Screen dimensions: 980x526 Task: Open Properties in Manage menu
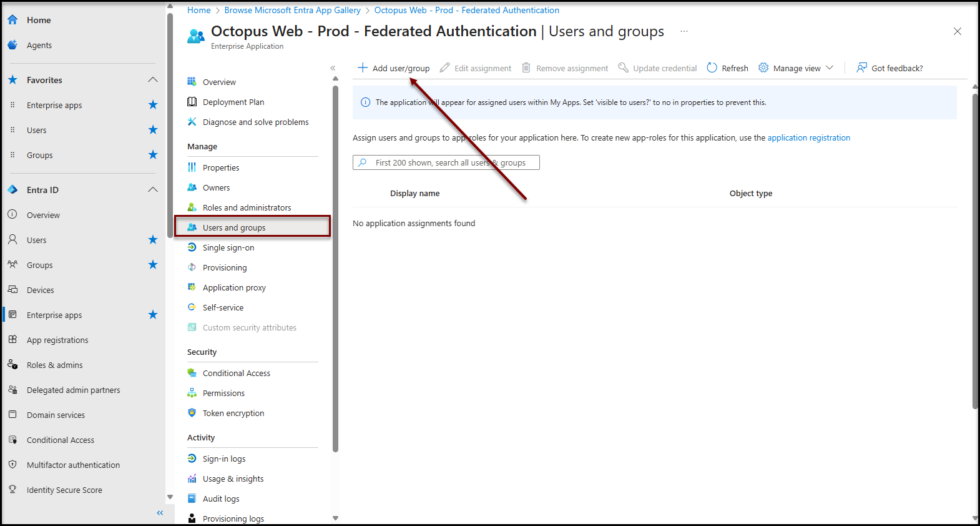pyautogui.click(x=221, y=167)
